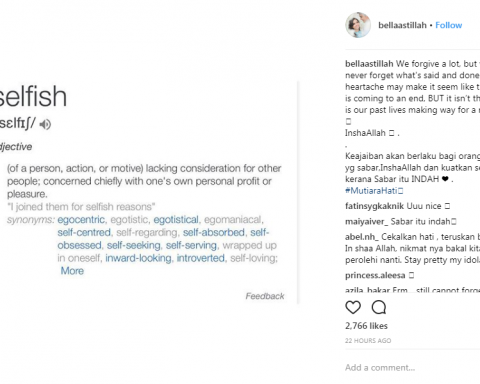This screenshot has height=384, width=480.
Task: Open commenter maiyaiver_ profile
Action: pyautogui.click(x=367, y=222)
